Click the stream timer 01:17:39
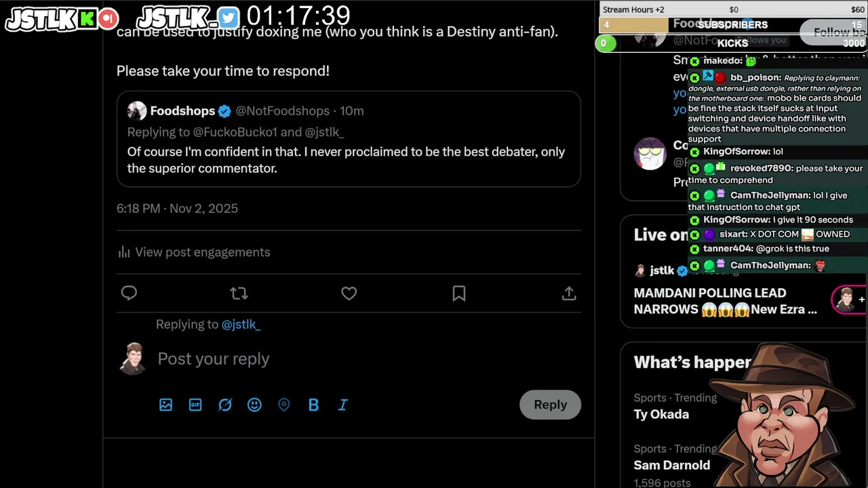Viewport: 868px width, 488px height. click(x=298, y=16)
